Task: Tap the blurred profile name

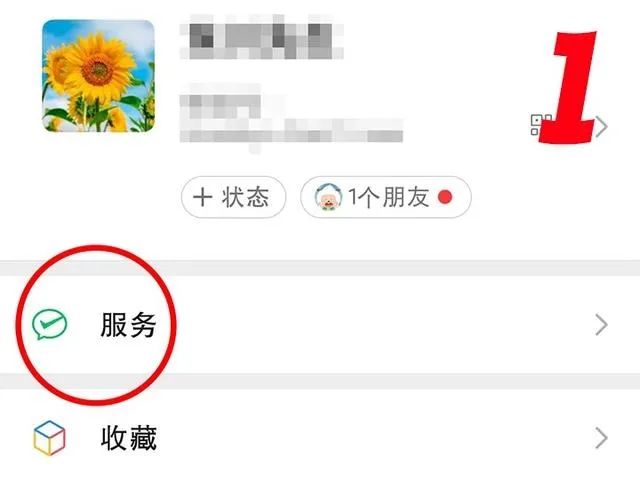Action: click(262, 37)
